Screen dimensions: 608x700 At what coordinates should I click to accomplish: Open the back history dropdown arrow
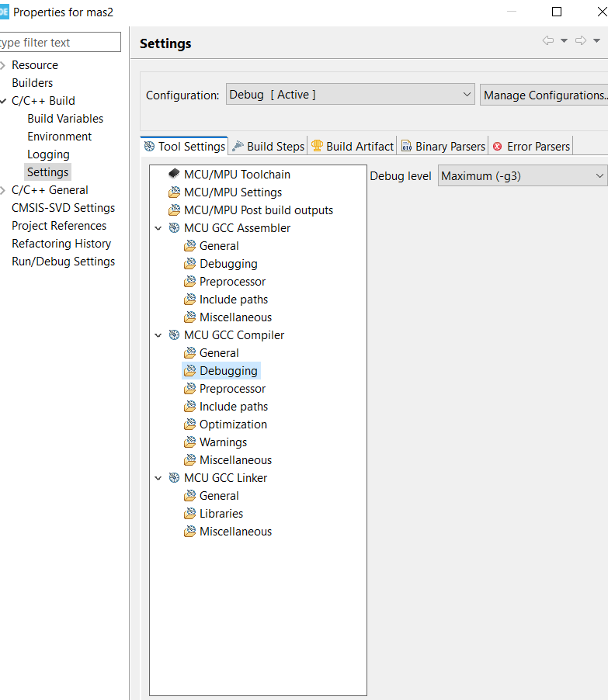click(565, 40)
